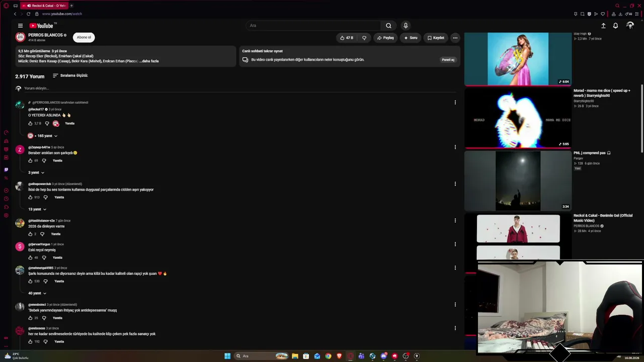
Task: Share the video with Paylaş
Action: (x=385, y=38)
